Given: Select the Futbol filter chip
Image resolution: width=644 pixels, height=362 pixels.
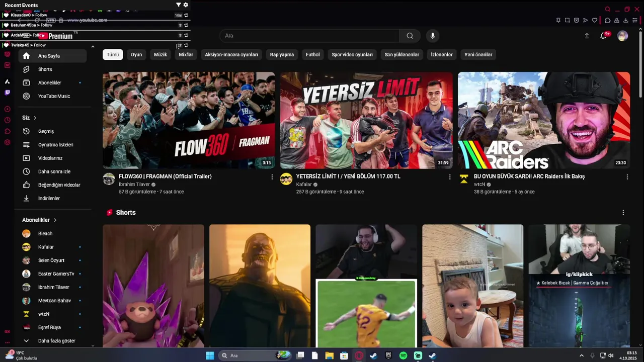Looking at the screenshot, I should [313, 54].
